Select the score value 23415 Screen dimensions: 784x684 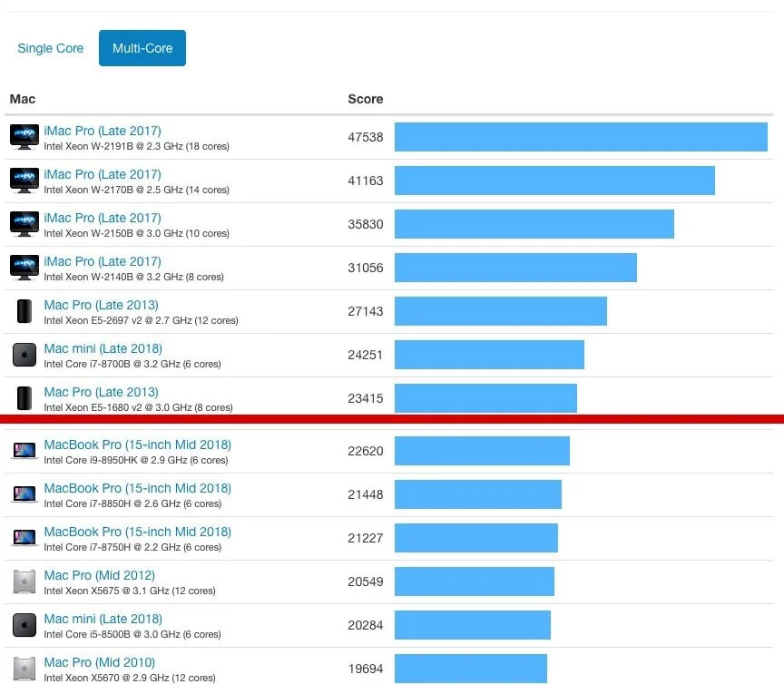click(x=366, y=398)
